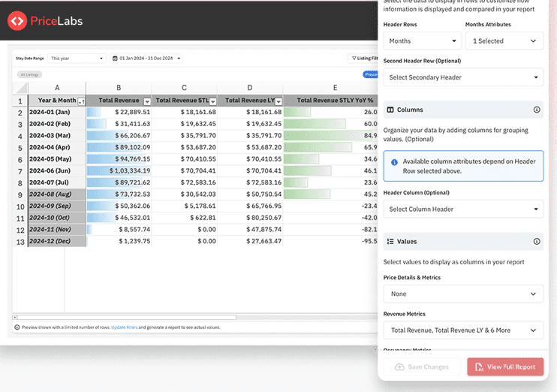Click the select-all corner of the spreadsheet
Screen dimensions: 557x392
pyautogui.click(x=20, y=88)
